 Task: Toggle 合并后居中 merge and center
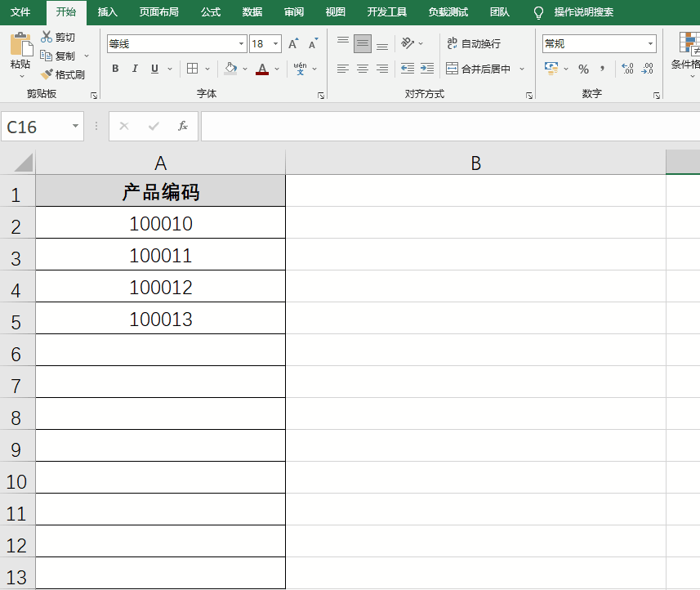478,69
